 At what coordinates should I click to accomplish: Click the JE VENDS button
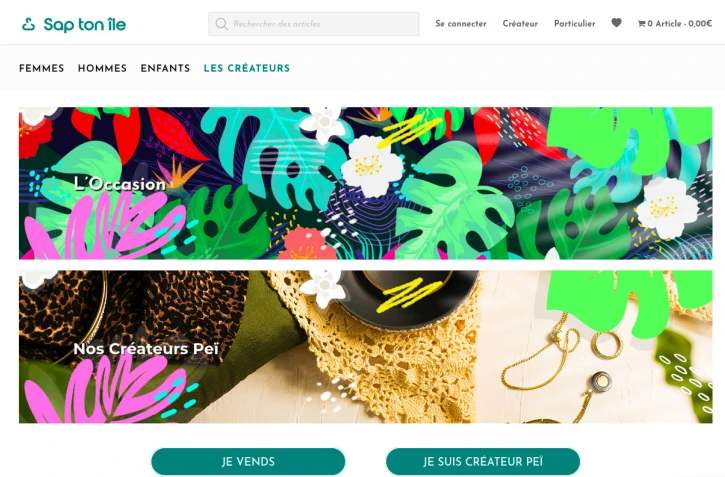pyautogui.click(x=248, y=461)
